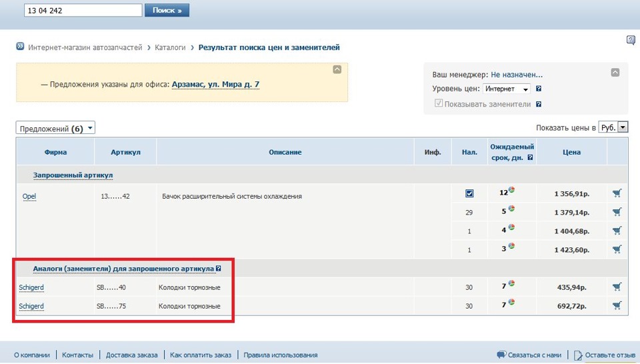Select the article number 13......42
The image size is (640, 364).
pyautogui.click(x=115, y=196)
